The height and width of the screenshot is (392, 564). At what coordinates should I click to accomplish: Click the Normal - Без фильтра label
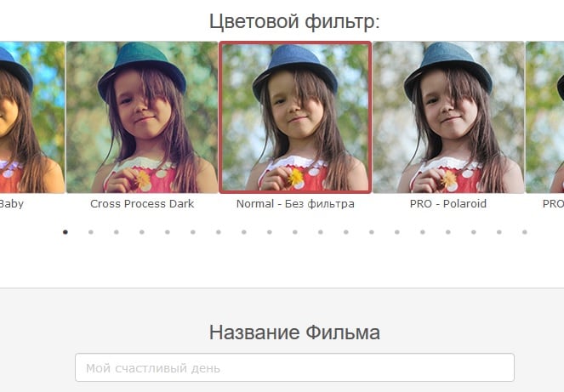(295, 204)
